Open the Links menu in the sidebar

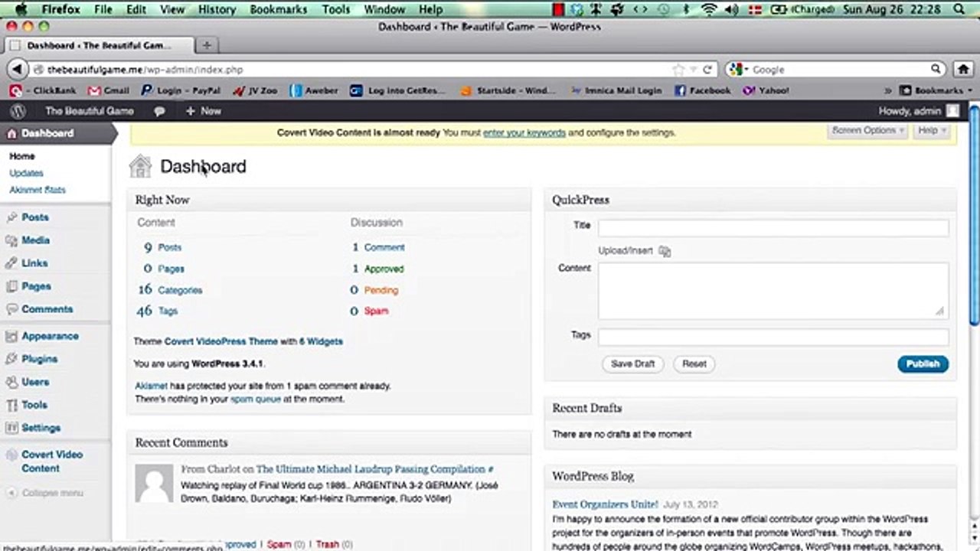[x=34, y=263]
